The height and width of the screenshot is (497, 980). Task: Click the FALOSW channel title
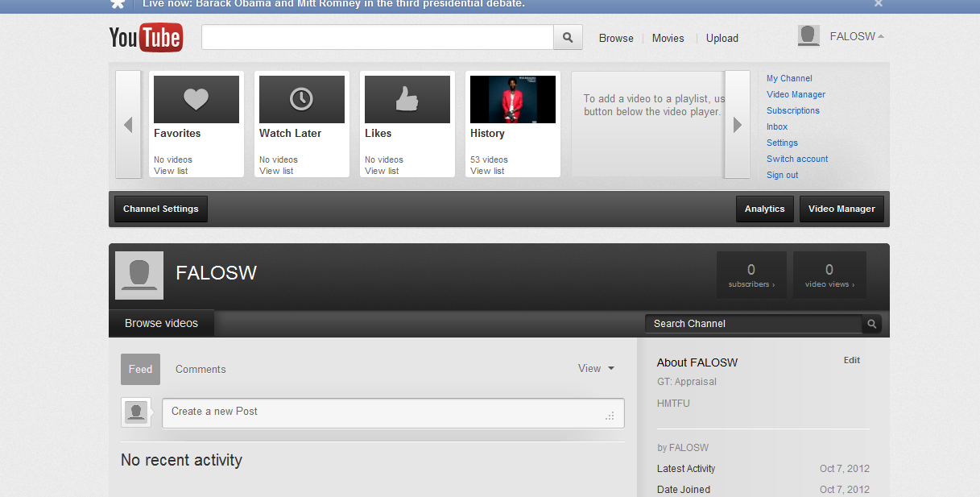tap(216, 273)
